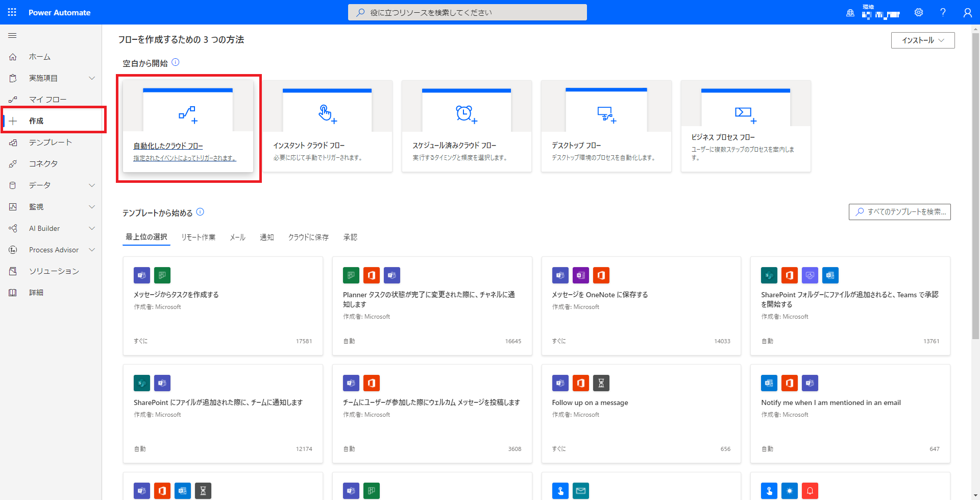Image resolution: width=980 pixels, height=500 pixels.
Task: Expand the データ sidebar chevron
Action: tap(92, 185)
